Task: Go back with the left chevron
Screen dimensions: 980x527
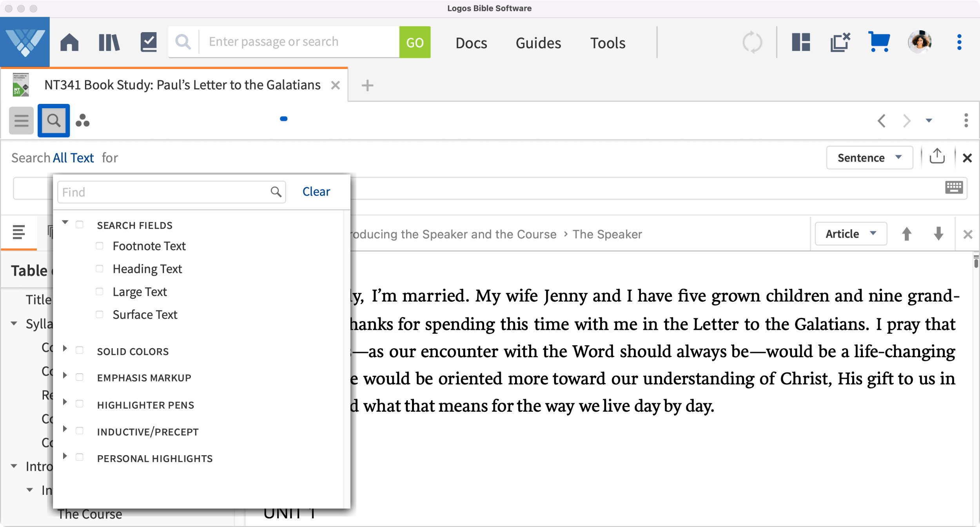Action: (x=882, y=121)
